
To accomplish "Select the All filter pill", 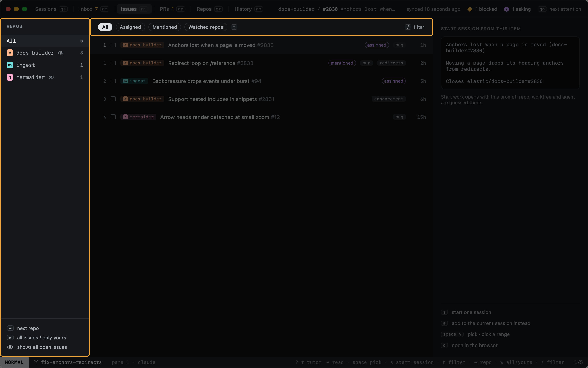I will [105, 27].
